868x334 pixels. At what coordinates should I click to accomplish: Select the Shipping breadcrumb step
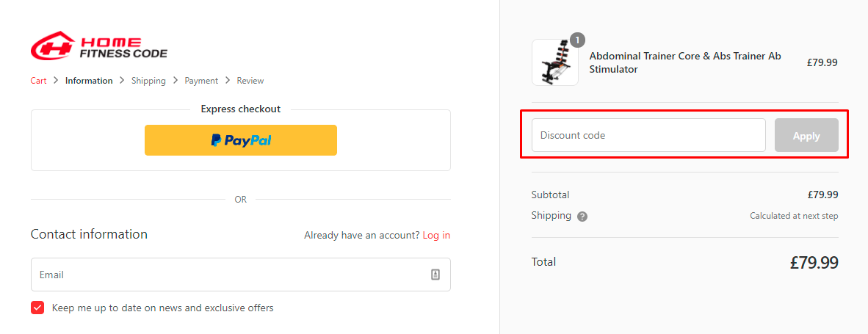click(x=148, y=81)
